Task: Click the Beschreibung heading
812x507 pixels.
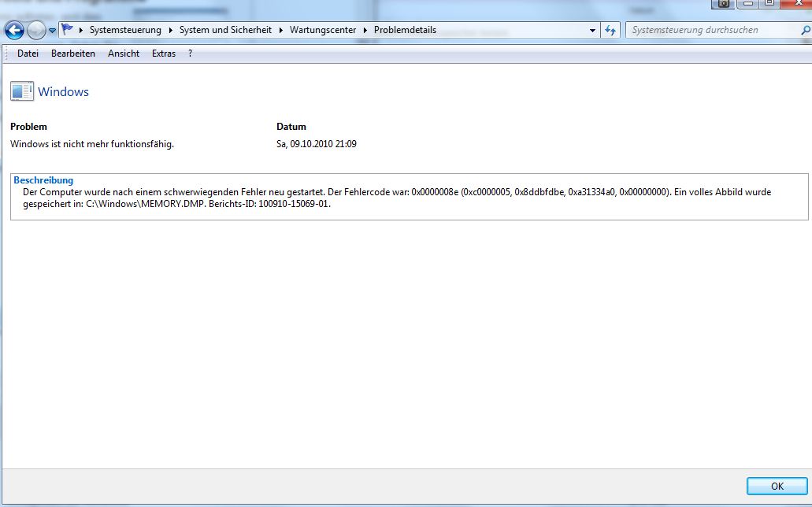Action: point(43,180)
